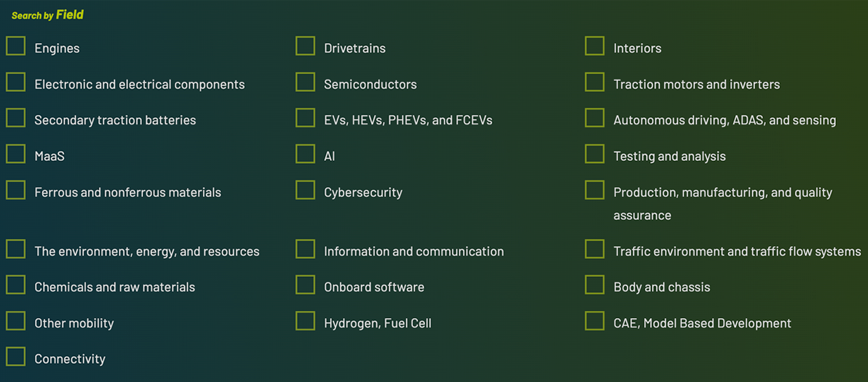
Task: Tick Secondary traction batteries checkbox
Action: pyautogui.click(x=16, y=118)
